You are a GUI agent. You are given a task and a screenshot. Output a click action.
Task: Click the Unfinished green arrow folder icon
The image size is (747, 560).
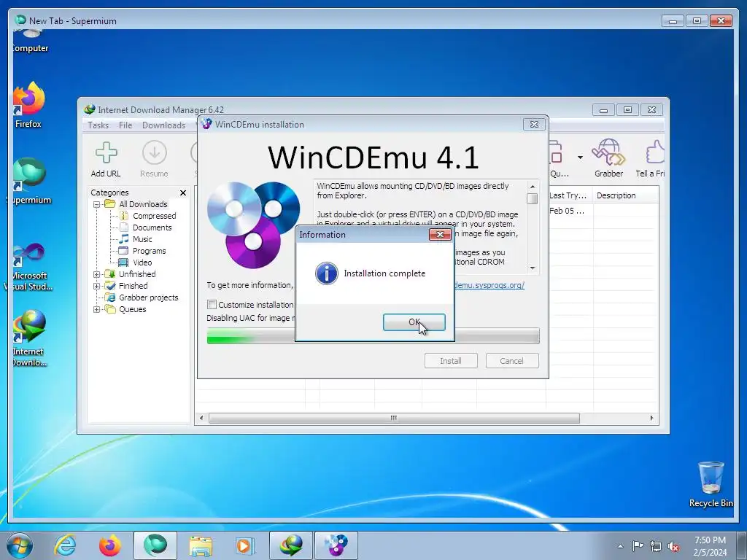coord(110,274)
